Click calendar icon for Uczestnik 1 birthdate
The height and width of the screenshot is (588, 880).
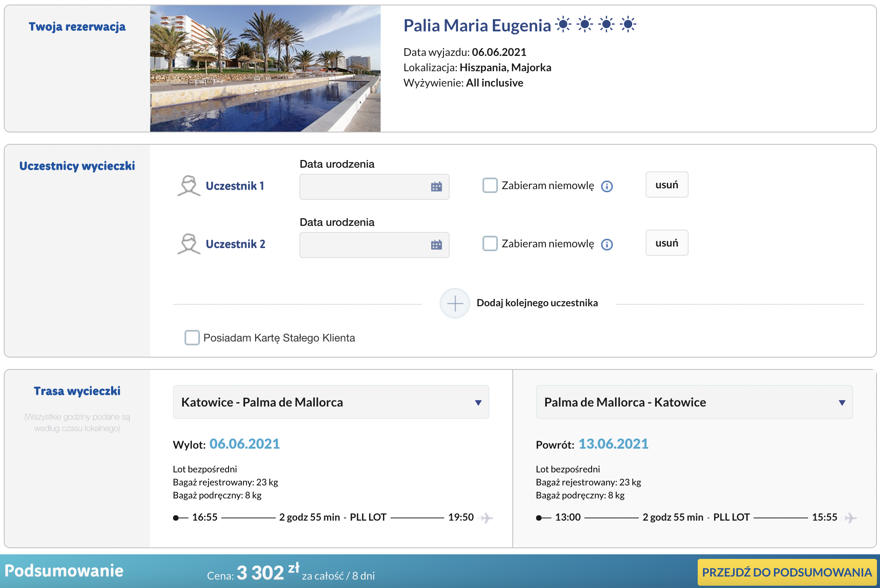[x=436, y=187]
